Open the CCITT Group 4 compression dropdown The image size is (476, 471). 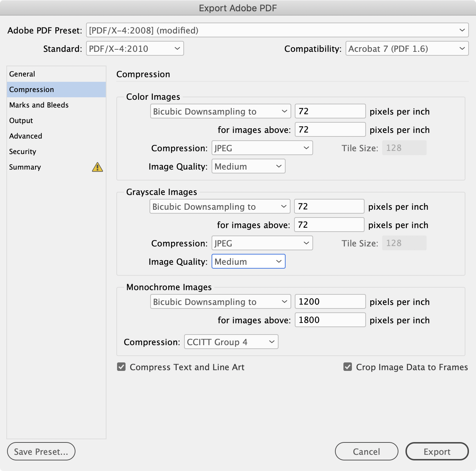(231, 342)
